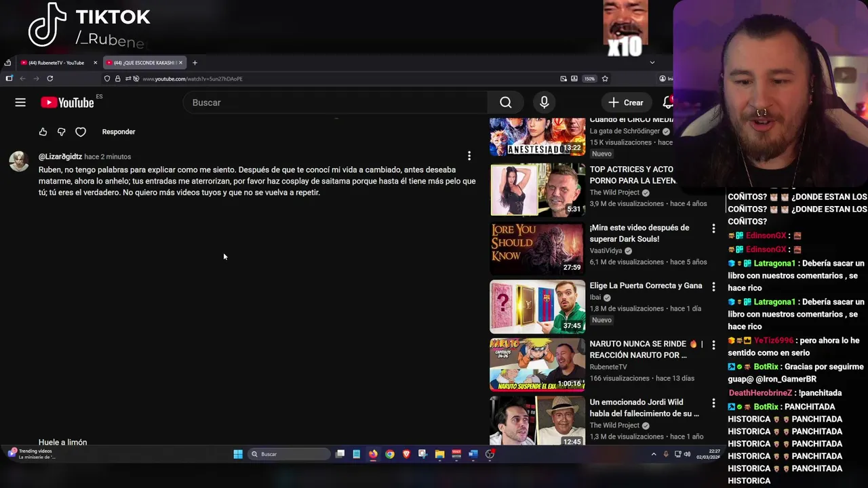The width and height of the screenshot is (868, 488).
Task: Reload the page in browser toolbar
Action: click(x=50, y=79)
